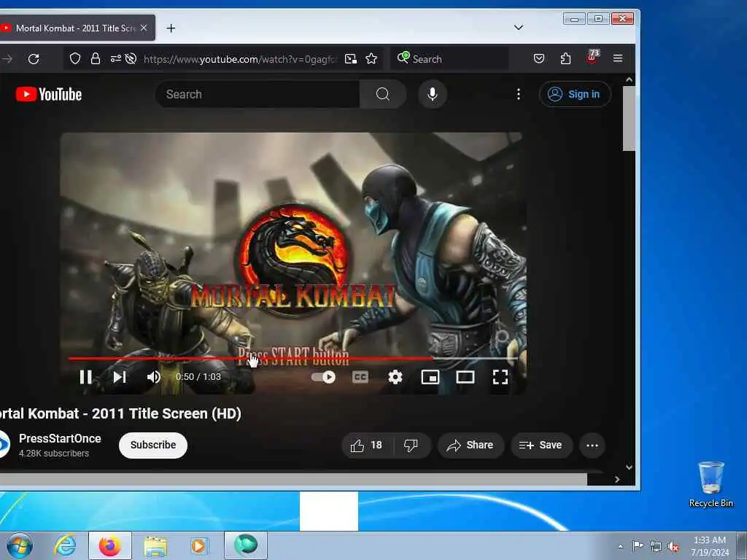Open the extensions puzzle icon
This screenshot has width=747, height=560.
pos(565,58)
